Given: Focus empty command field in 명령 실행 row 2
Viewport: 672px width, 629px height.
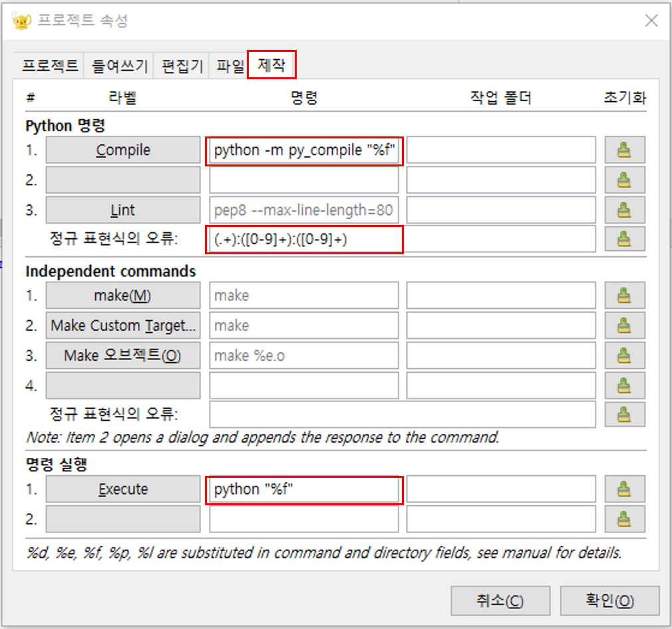Looking at the screenshot, I should (x=304, y=519).
